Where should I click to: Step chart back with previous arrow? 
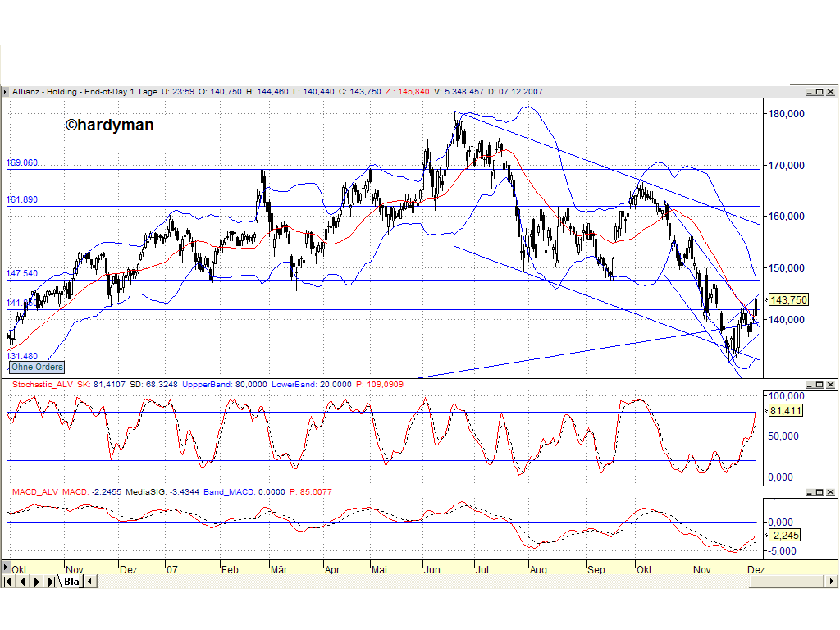(x=21, y=582)
